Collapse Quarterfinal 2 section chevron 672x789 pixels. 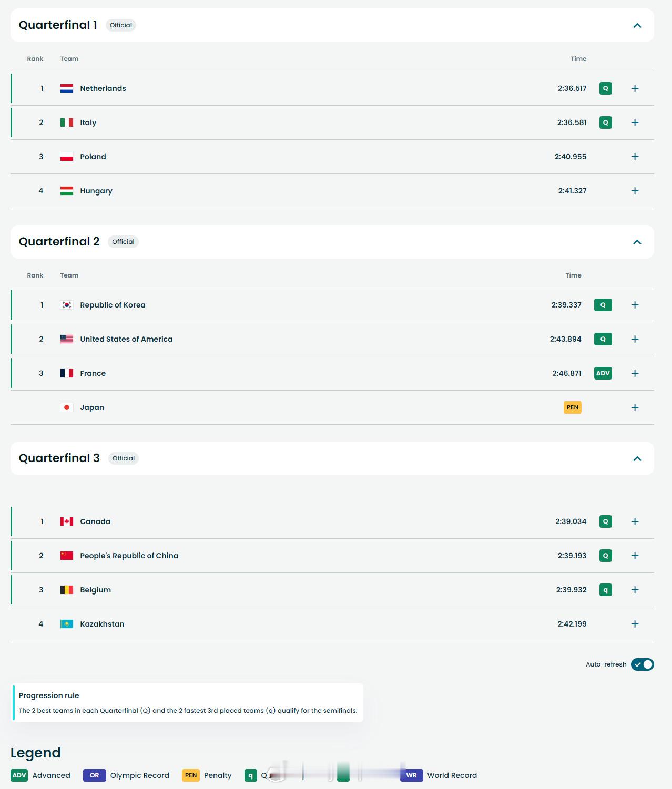(637, 242)
